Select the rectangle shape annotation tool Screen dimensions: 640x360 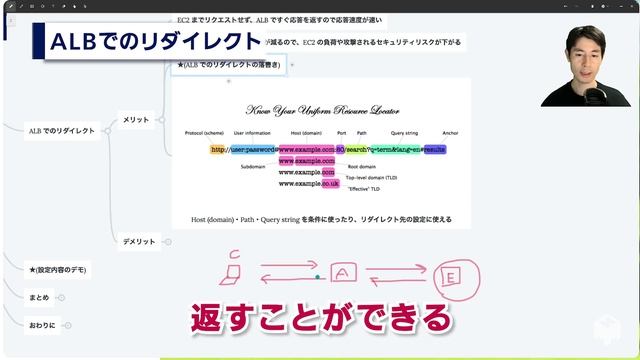[x=32, y=6]
